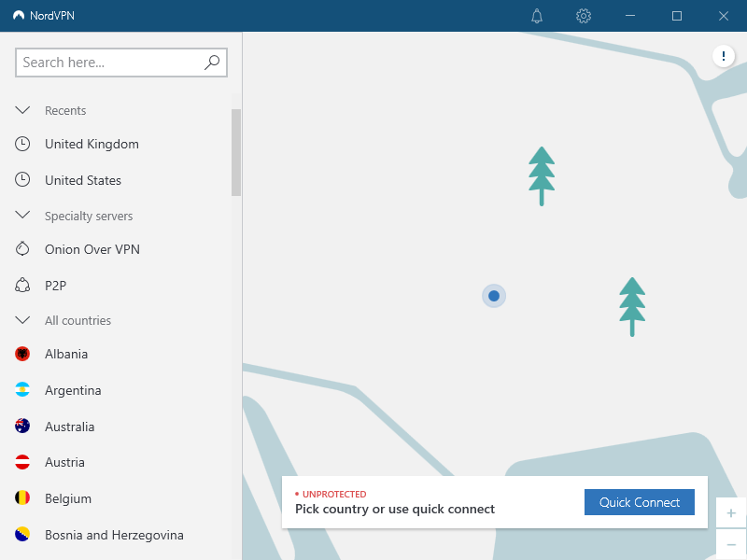
Task: Click the Belgium flag icon
Action: 22,498
